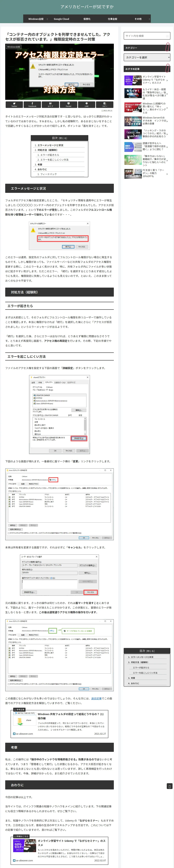Image resolution: width=174 pixels, height=868 pixels.
Task: Click the Windows全般 category label on header image
Action: (x=13, y=47)
